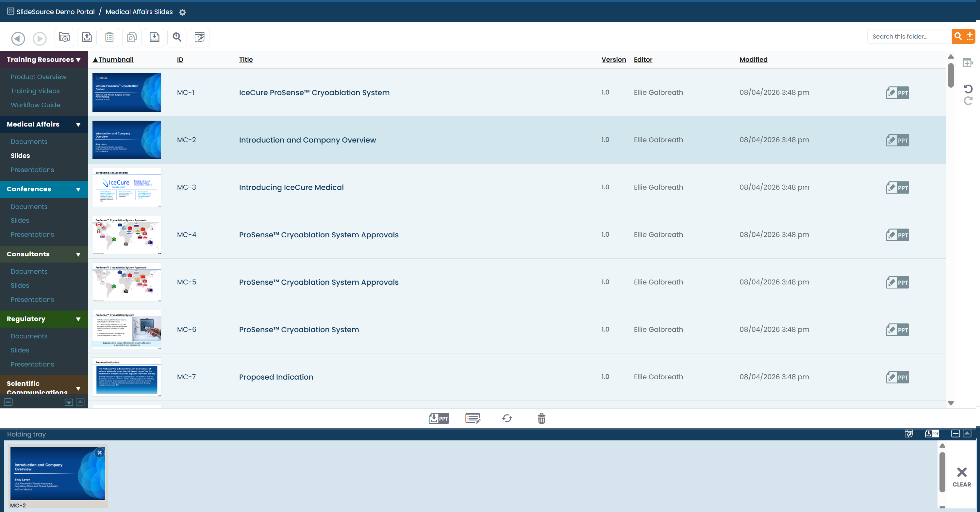Open Presentations under Medical Affairs
The width and height of the screenshot is (980, 512).
point(32,170)
